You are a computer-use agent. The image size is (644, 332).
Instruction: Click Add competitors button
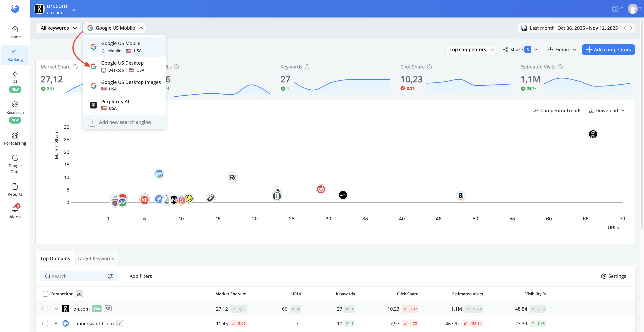[608, 50]
